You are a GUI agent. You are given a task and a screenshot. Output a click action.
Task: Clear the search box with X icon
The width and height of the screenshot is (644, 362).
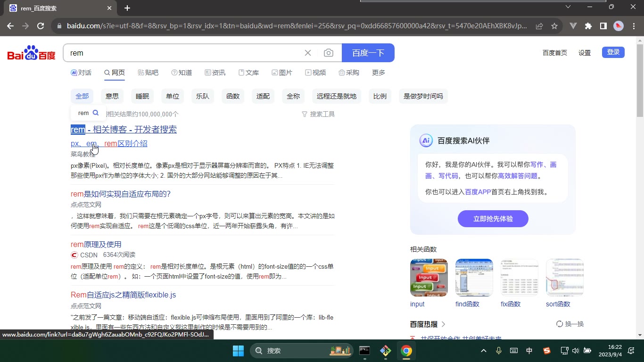click(x=308, y=53)
